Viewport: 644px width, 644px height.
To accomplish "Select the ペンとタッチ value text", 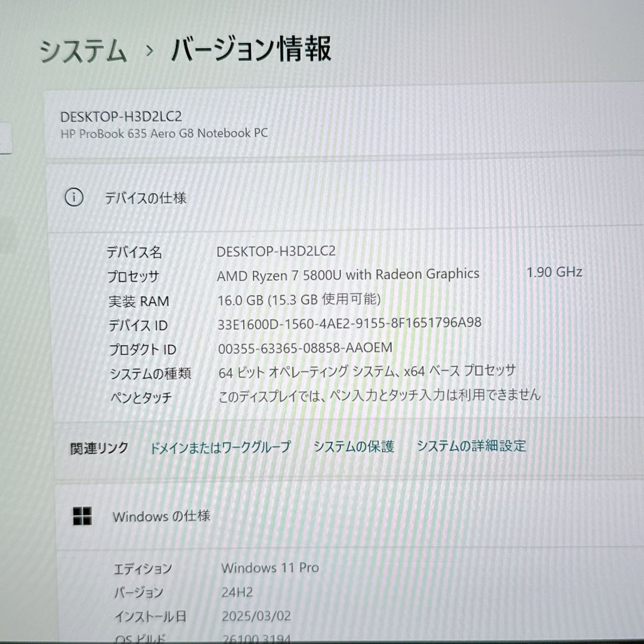I will [x=379, y=395].
